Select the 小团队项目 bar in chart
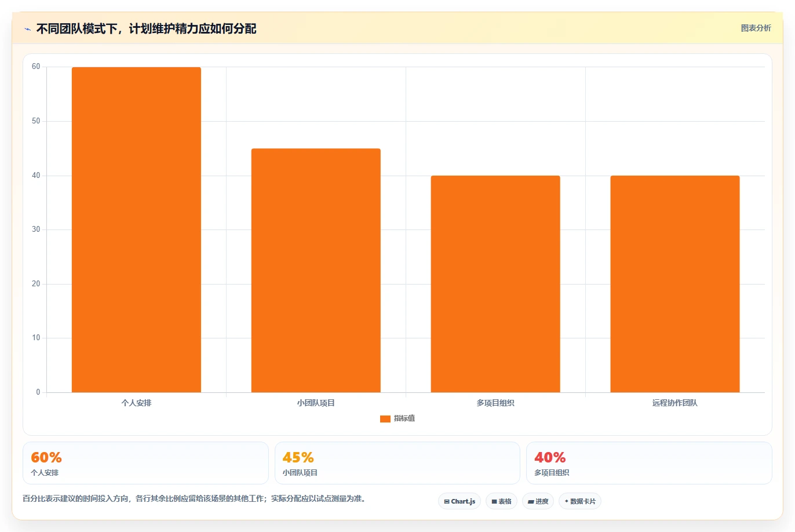Image resolution: width=795 pixels, height=532 pixels. (x=316, y=271)
